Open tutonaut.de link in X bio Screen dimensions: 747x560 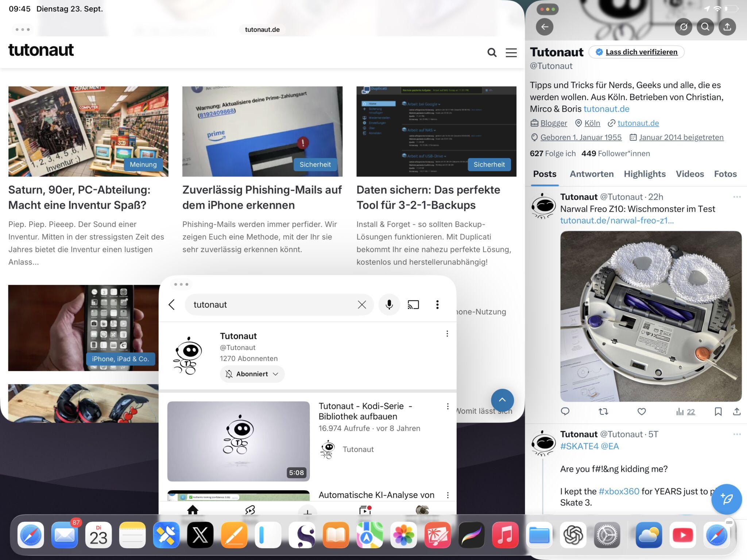tap(606, 109)
